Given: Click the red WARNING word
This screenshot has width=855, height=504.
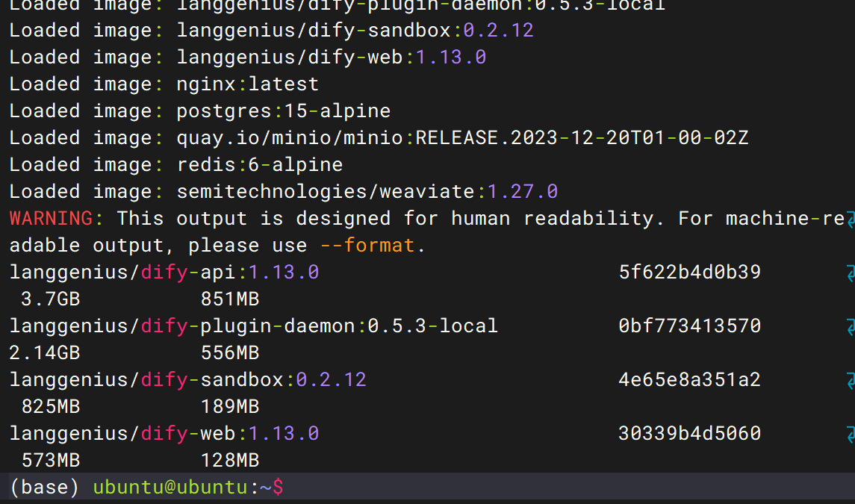Looking at the screenshot, I should [x=51, y=218].
